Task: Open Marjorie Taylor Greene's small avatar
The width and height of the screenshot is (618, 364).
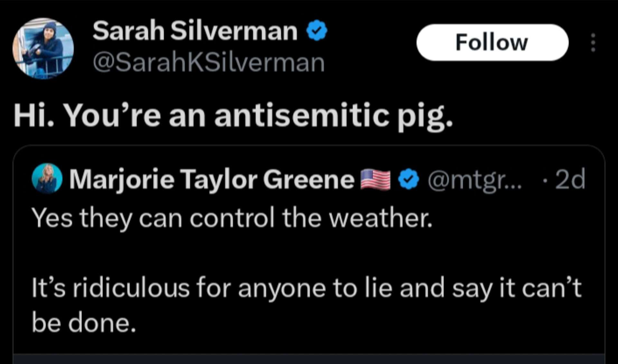Action: point(47,178)
